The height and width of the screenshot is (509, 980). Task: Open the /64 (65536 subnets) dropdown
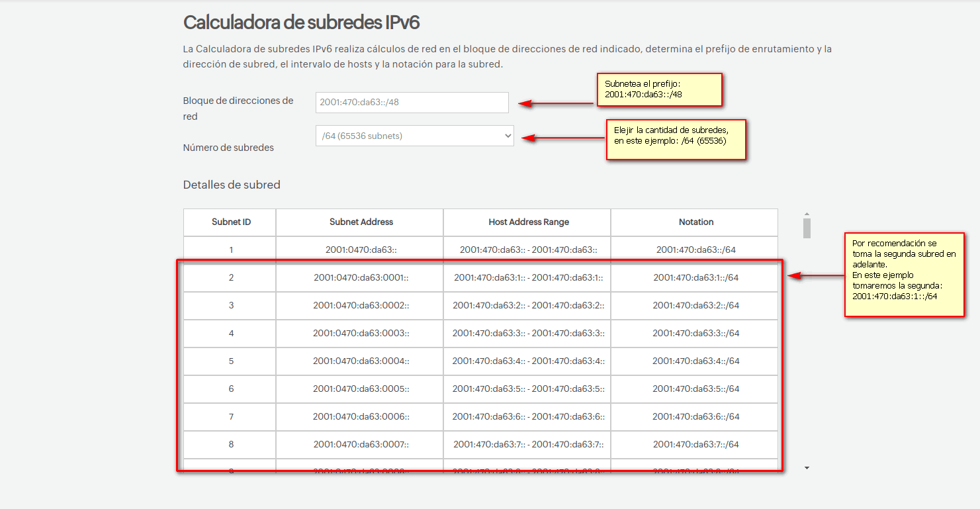tap(414, 136)
